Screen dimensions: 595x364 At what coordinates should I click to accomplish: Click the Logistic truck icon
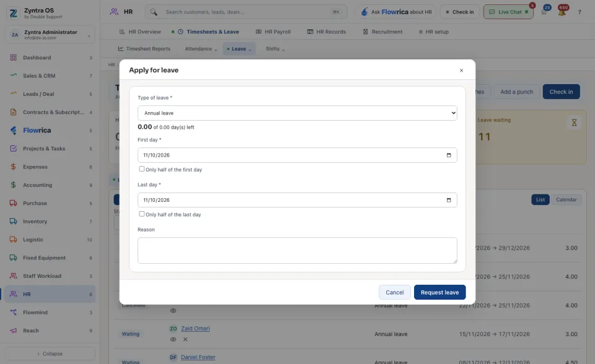pyautogui.click(x=13, y=239)
